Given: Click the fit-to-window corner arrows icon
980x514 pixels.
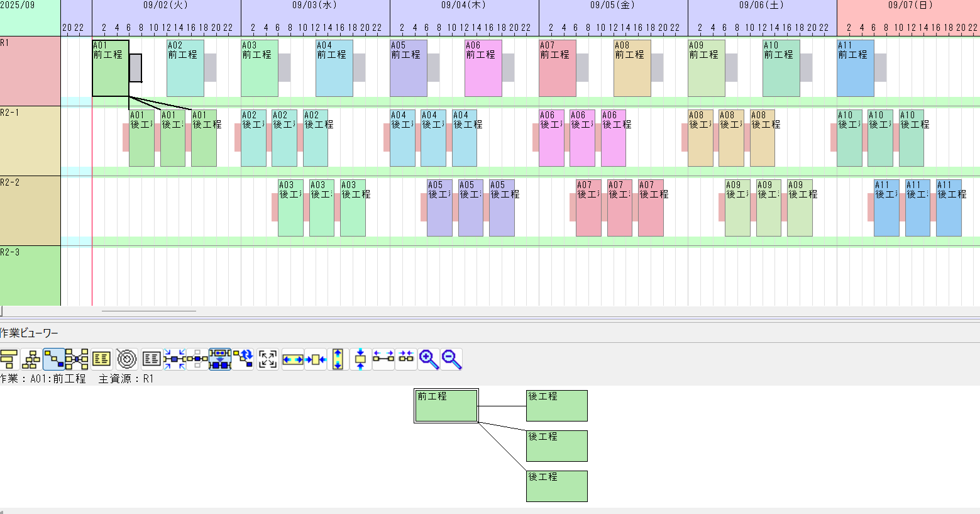Looking at the screenshot, I should (268, 359).
